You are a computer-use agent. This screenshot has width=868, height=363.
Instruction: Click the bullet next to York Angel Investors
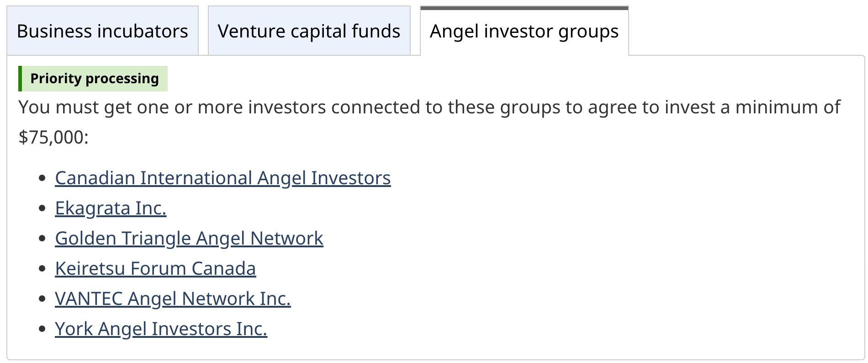(x=42, y=329)
